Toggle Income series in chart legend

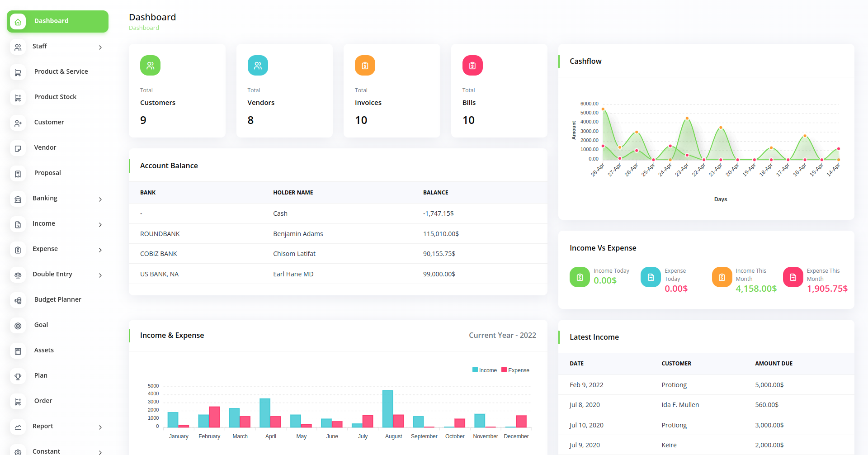485,370
